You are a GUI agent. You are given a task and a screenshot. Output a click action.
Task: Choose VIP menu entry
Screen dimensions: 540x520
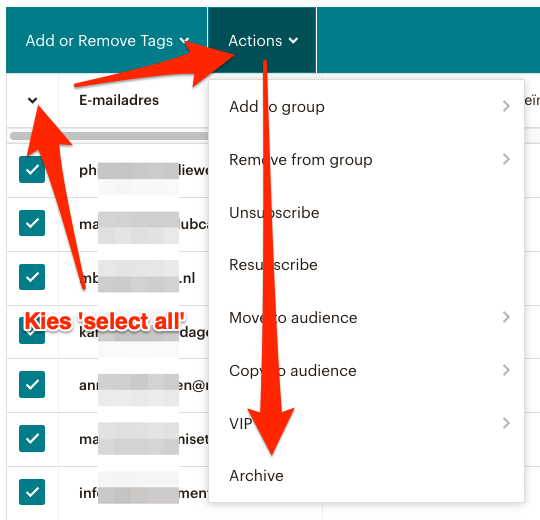pos(366,423)
